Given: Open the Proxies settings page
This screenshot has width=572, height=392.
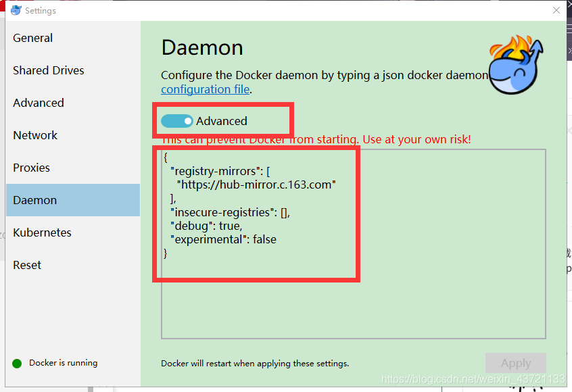Looking at the screenshot, I should coord(72,168).
